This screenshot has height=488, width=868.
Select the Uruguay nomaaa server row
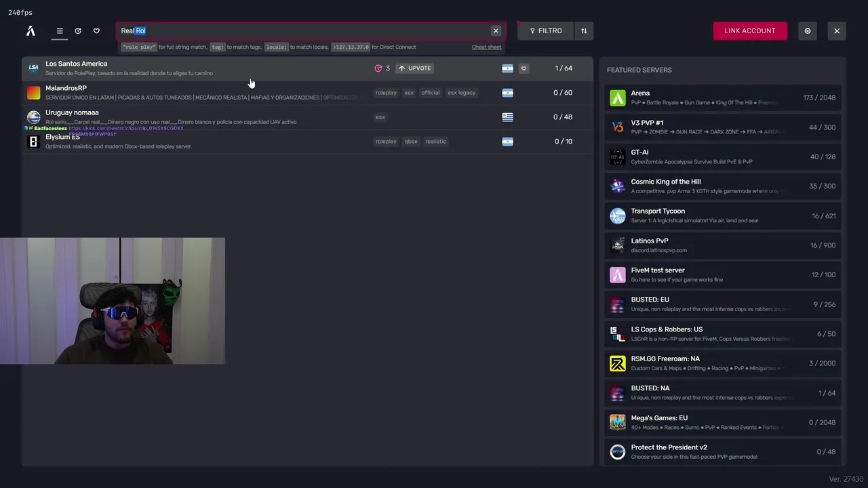coord(307,117)
